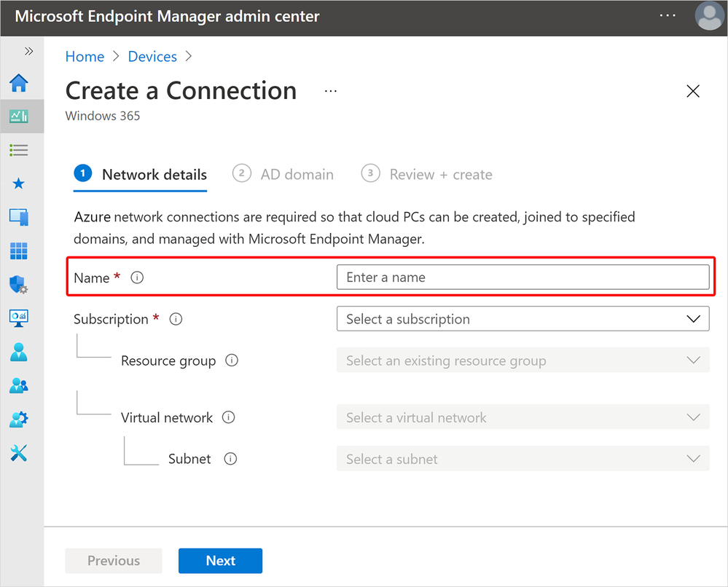Open the Devices icon in sidebar
The width and height of the screenshot is (728, 587).
point(18,217)
